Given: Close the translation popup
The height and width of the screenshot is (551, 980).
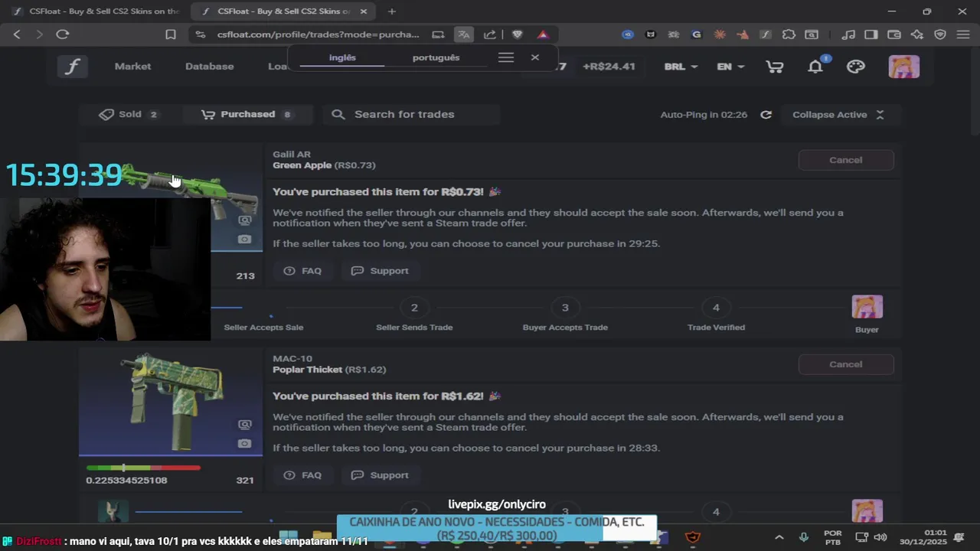Looking at the screenshot, I should pyautogui.click(x=535, y=57).
